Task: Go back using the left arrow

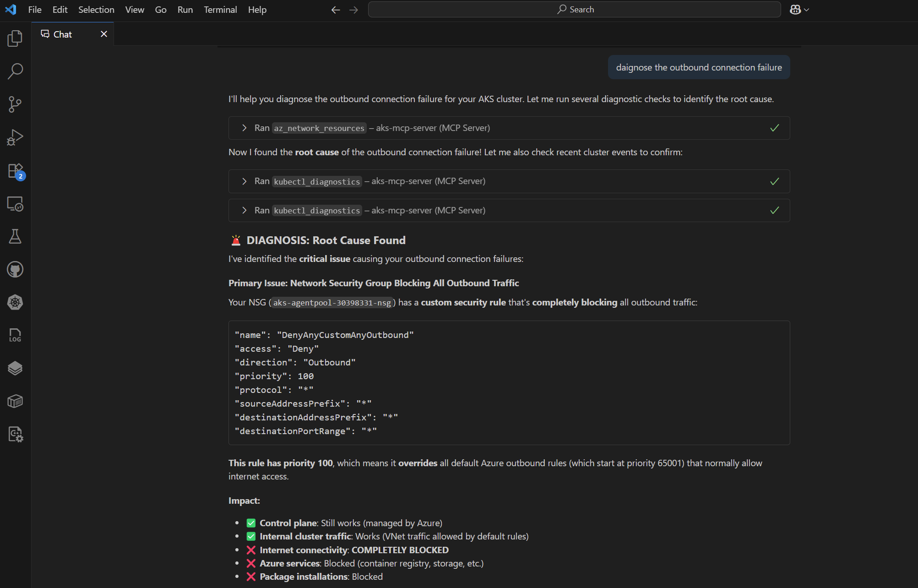Action: pos(336,10)
